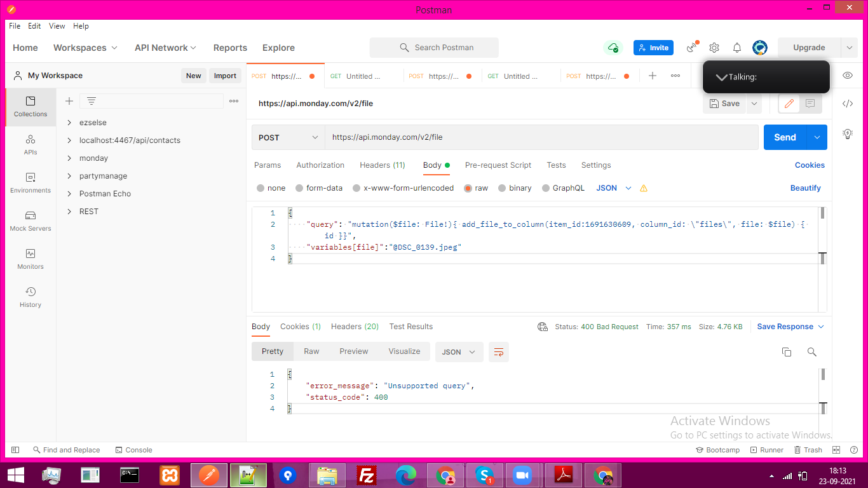Viewport: 868px width, 488px height.
Task: Open the Test Results response tab
Action: 411,327
